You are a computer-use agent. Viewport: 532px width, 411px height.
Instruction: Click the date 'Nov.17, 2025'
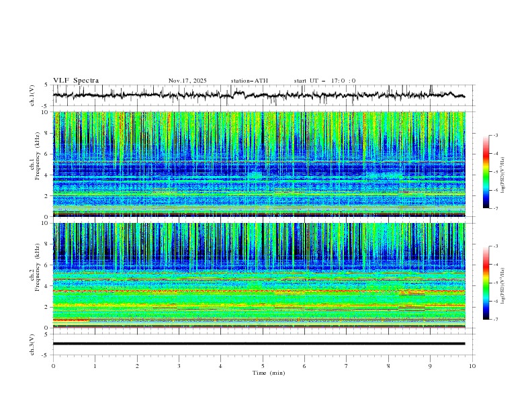click(187, 81)
